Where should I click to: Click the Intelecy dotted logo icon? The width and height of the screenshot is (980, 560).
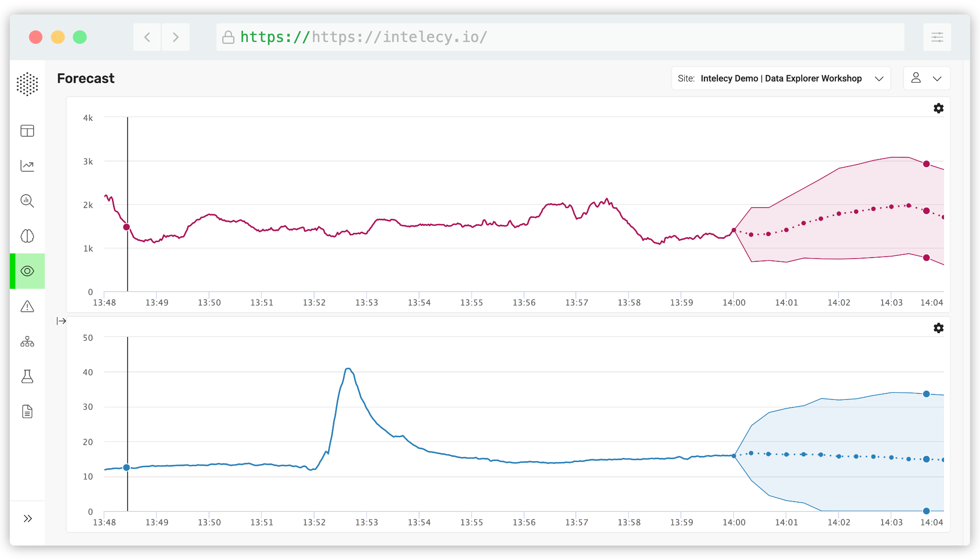pyautogui.click(x=27, y=84)
